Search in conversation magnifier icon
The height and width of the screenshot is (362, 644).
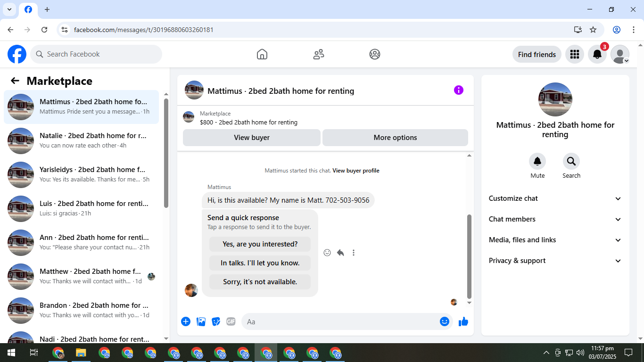coord(571,162)
